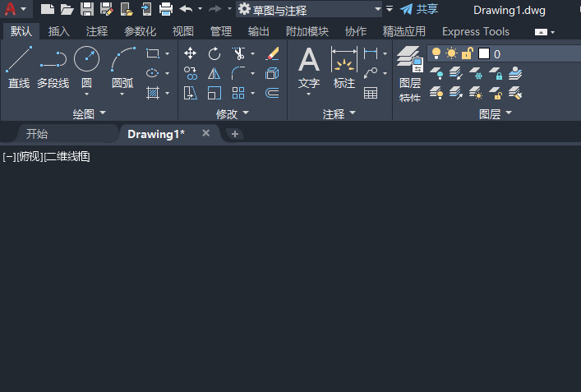
Task: Switch to View (视图) ribbon tab
Action: point(183,31)
